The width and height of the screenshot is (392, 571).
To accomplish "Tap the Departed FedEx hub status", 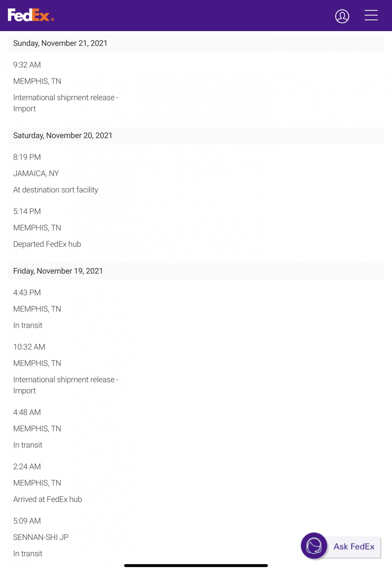I will click(47, 244).
